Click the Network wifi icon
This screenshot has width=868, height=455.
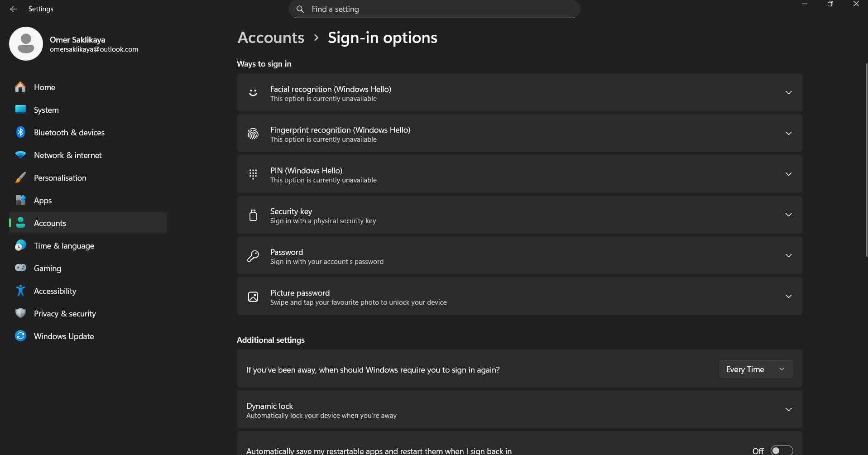click(20, 155)
